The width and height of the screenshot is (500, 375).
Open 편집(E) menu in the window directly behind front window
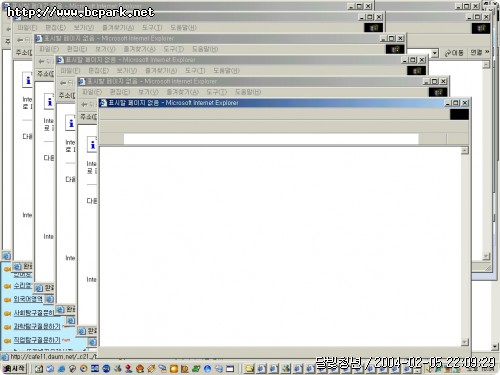click(120, 92)
